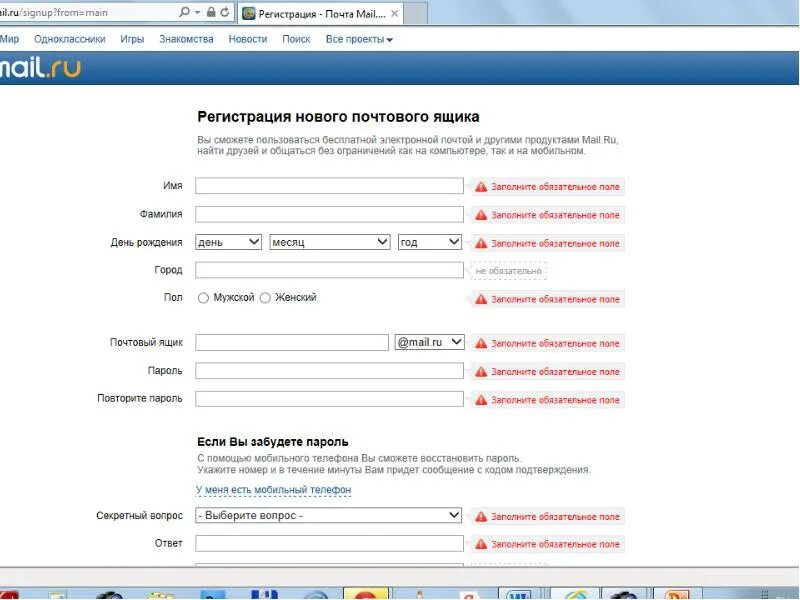Open a new blank browser tab
The width and height of the screenshot is (800, 600).
[415, 14]
